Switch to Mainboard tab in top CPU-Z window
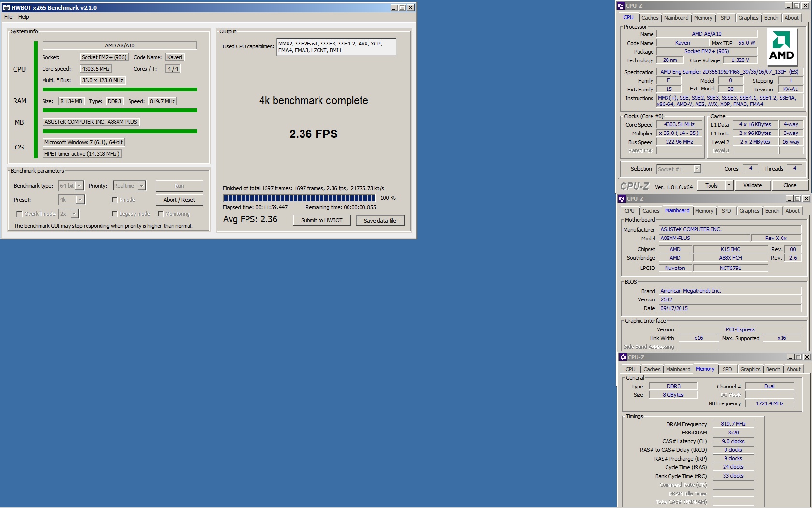812x508 pixels. (676, 18)
